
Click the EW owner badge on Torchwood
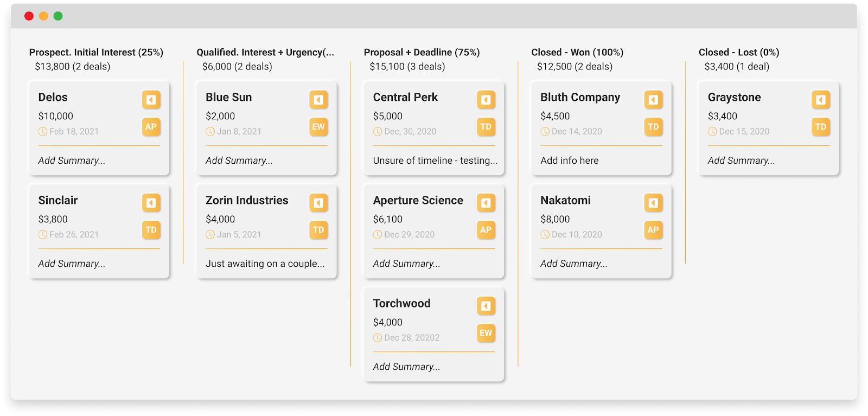coord(486,333)
